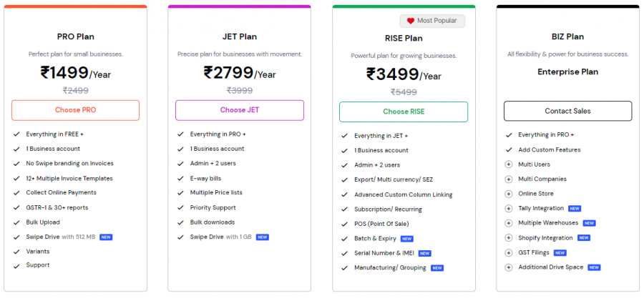Click the plus icon beside Additional Drive Space
Viewport: 644px width, 301px height.
coord(509,267)
